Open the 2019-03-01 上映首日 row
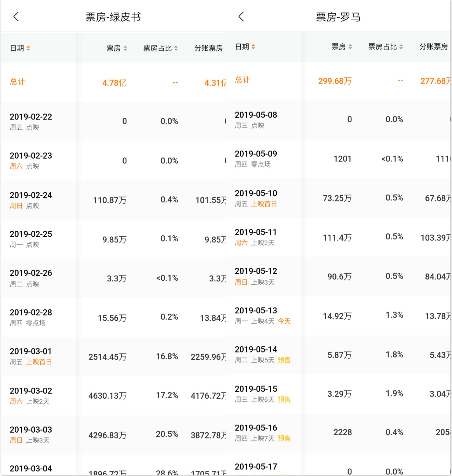 (x=113, y=357)
